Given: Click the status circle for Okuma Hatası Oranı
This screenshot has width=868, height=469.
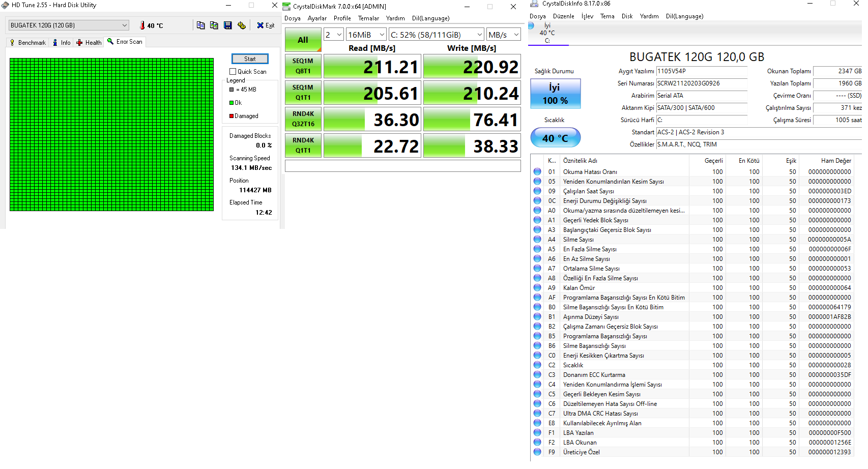Looking at the screenshot, I should [x=537, y=171].
